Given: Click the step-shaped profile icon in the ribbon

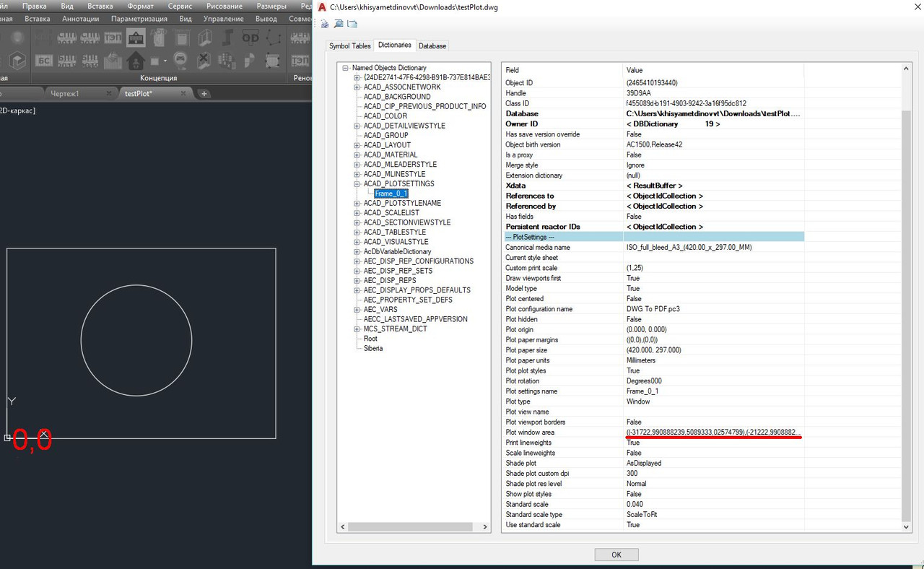Looking at the screenshot, I should [x=228, y=37].
